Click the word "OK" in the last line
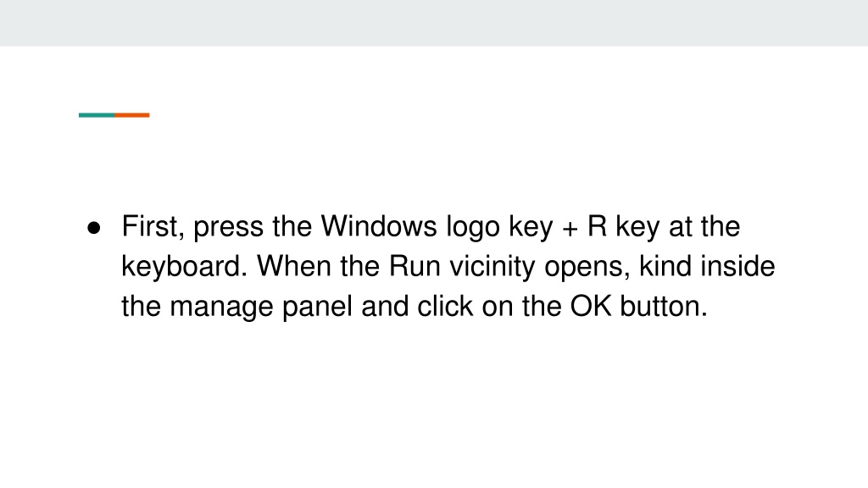Viewport: 868px width, 488px height. click(x=591, y=306)
